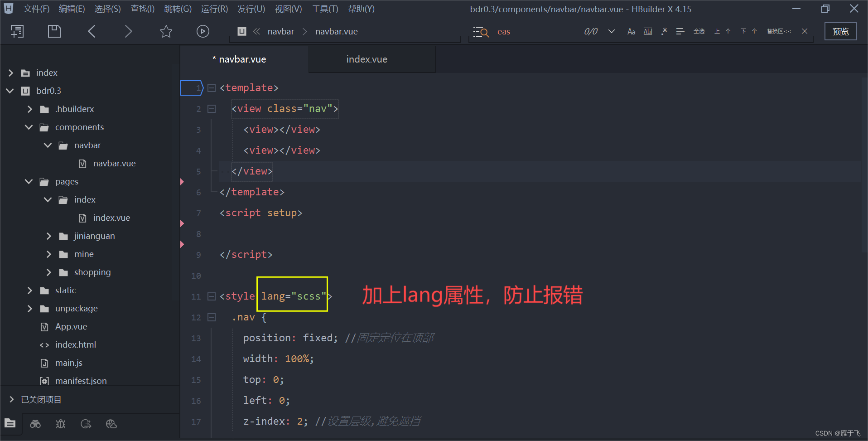Screen dimensions: 868x441
Task: Click the sync refresh bottom icon
Action: [x=86, y=424]
